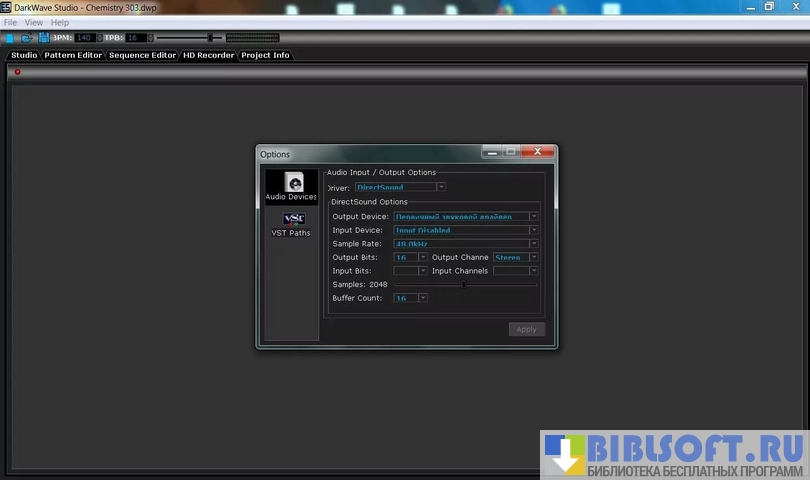Screen dimensions: 810x480
Task: Open the Buffer Count dropdown
Action: [x=423, y=298]
